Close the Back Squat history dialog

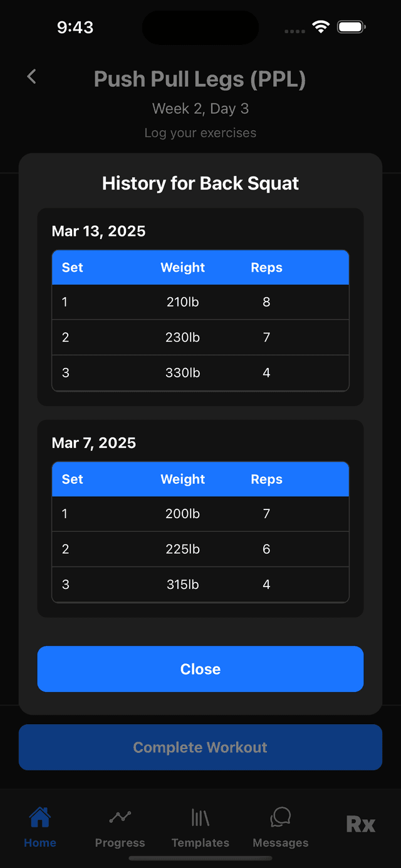(x=200, y=668)
